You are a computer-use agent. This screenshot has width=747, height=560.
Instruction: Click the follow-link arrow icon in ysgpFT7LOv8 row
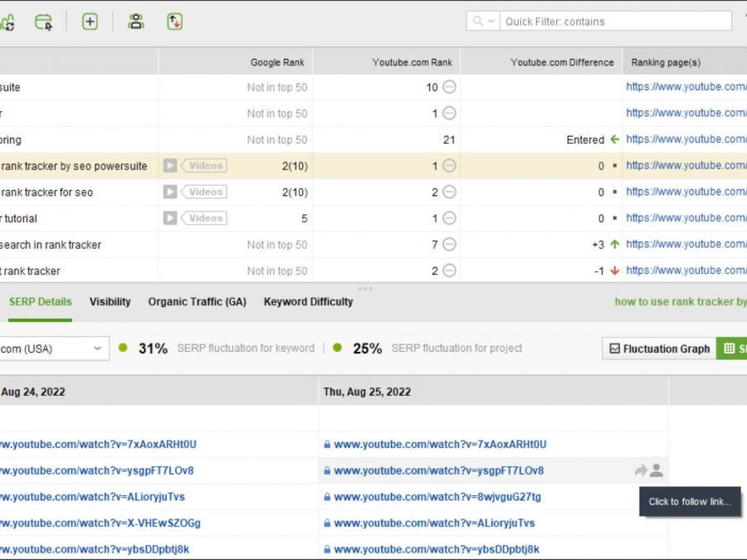(x=641, y=470)
